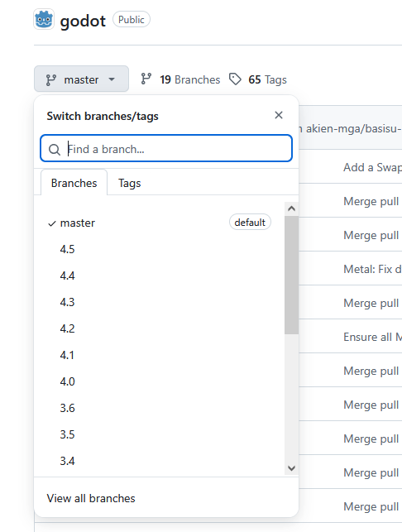This screenshot has height=532, width=402.
Task: Click the tag icon beside 65 Tags
Action: (x=235, y=79)
